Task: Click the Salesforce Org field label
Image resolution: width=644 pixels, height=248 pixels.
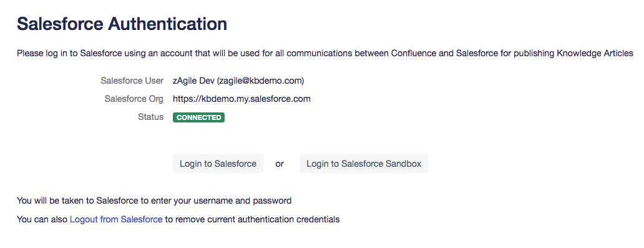Action: 134,99
